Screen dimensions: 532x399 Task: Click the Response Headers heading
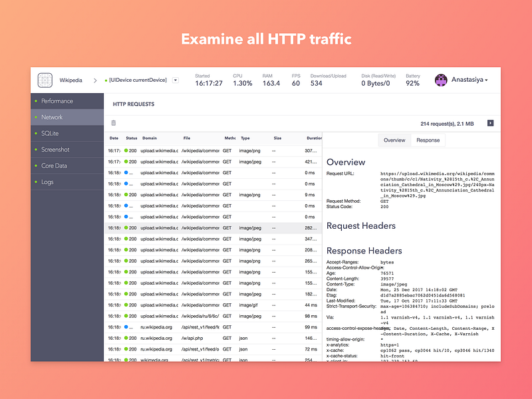click(x=364, y=251)
